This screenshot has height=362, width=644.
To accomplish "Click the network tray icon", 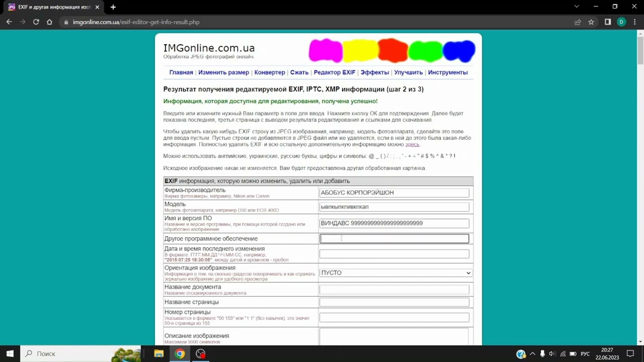I will tap(562, 353).
